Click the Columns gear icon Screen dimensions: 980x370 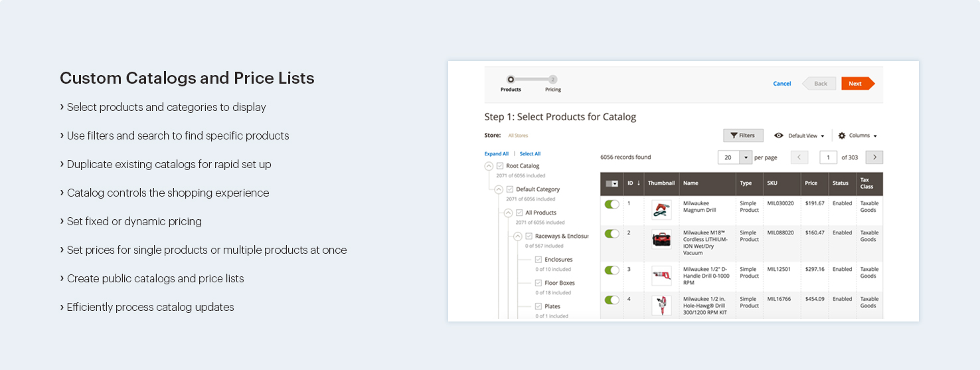click(842, 136)
